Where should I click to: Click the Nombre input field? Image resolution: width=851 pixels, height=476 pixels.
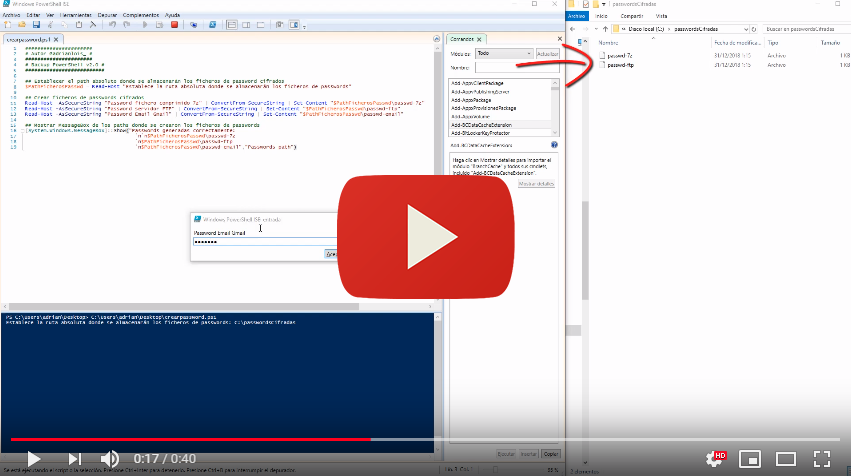[517, 67]
